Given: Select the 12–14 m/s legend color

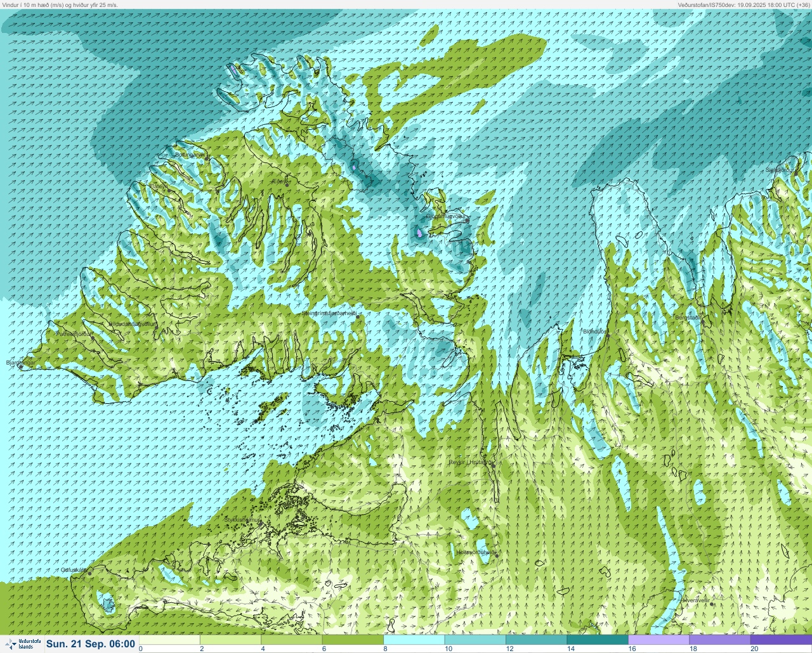Looking at the screenshot, I should click(536, 640).
